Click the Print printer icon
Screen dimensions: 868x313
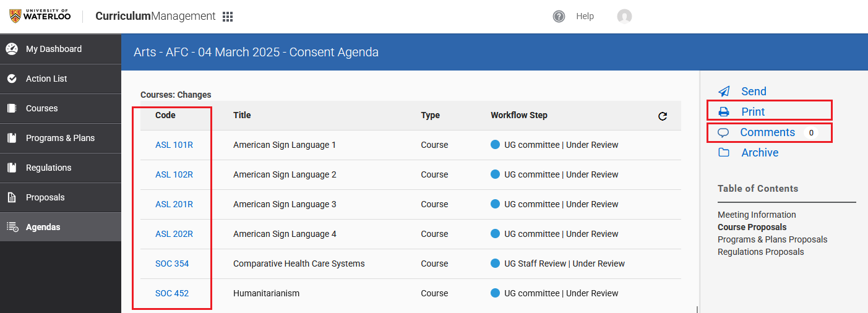tap(724, 112)
